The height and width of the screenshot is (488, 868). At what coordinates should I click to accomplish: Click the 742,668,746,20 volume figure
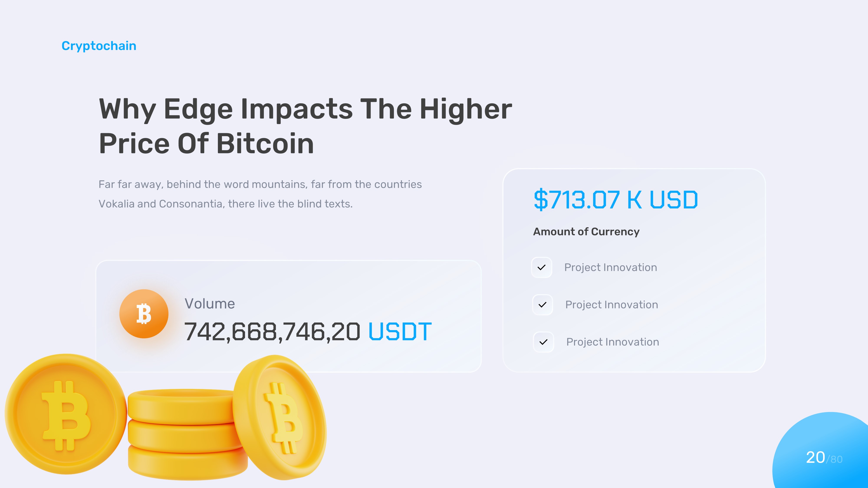(x=272, y=332)
